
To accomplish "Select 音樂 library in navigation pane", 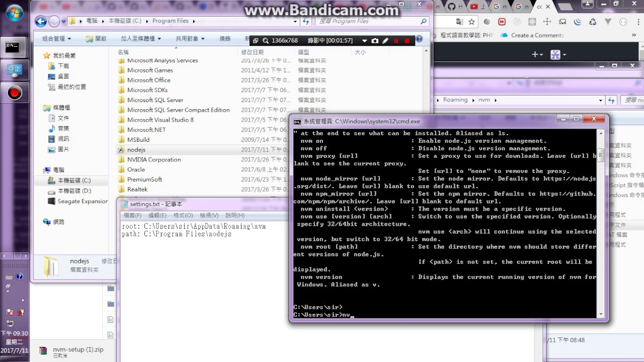I will [x=63, y=128].
